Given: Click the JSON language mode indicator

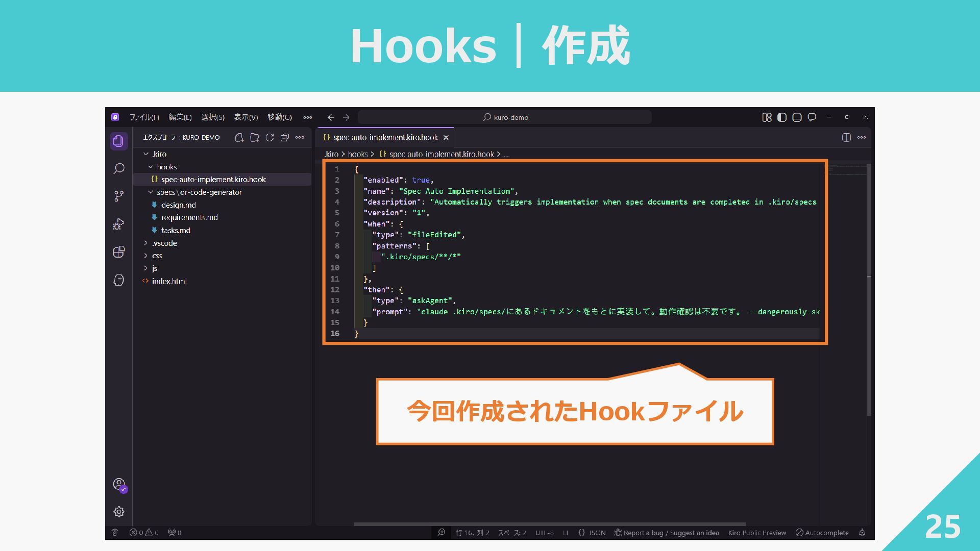Looking at the screenshot, I should 592,533.
